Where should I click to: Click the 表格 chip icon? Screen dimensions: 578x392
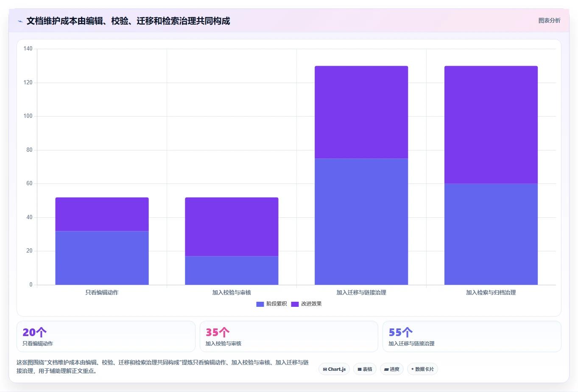coord(360,370)
